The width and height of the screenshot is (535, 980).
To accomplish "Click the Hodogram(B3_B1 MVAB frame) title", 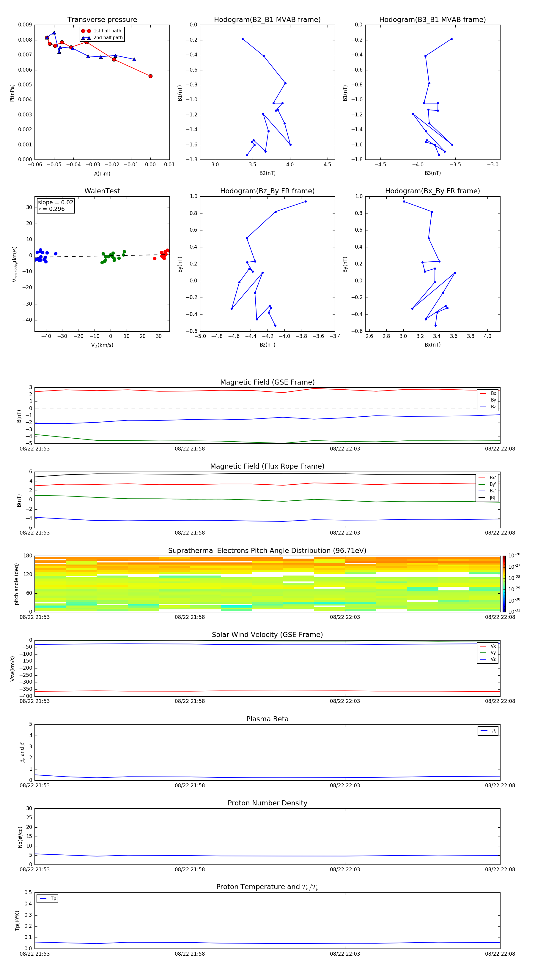I will [432, 20].
